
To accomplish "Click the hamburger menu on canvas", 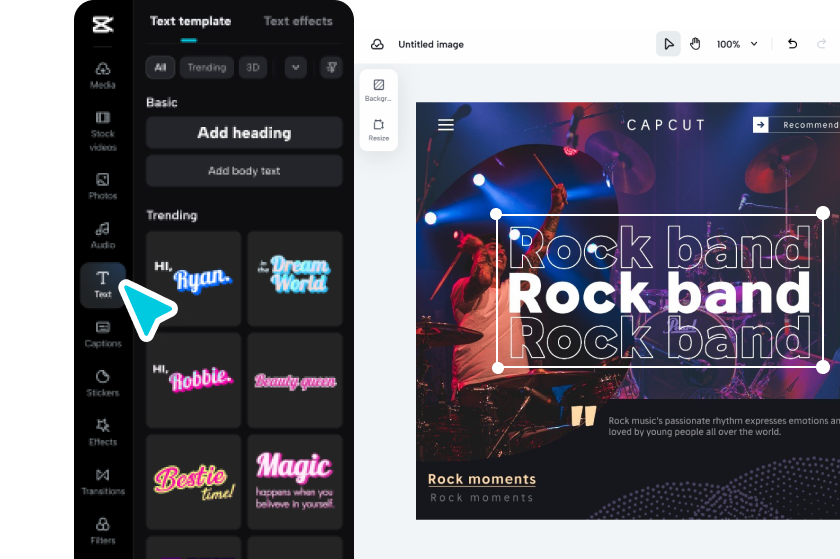I will [446, 125].
